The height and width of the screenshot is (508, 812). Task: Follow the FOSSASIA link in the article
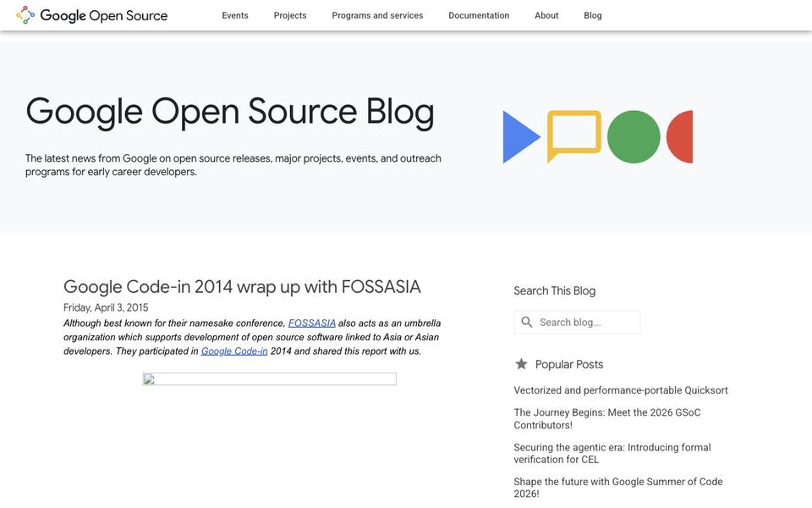312,323
